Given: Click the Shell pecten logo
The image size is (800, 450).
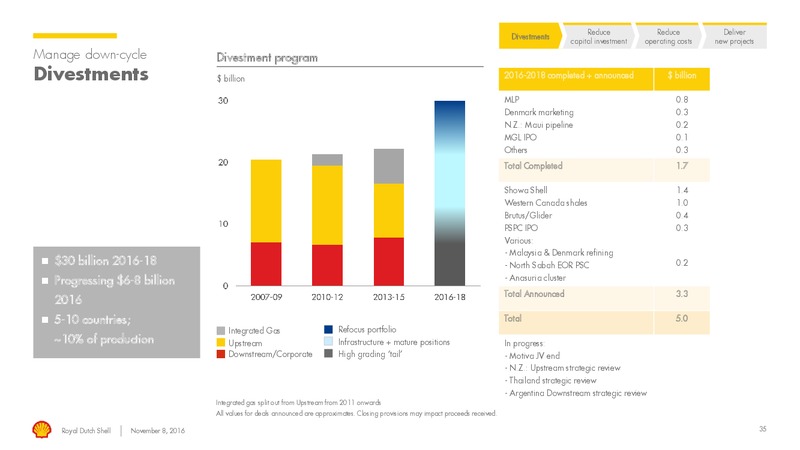Looking at the screenshot, I should [x=42, y=430].
